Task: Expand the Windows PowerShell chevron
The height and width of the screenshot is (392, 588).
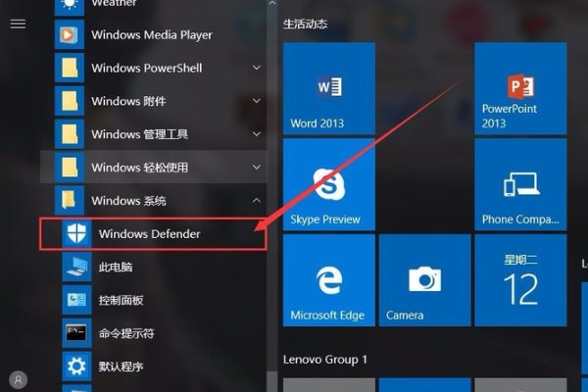Action: point(257,68)
